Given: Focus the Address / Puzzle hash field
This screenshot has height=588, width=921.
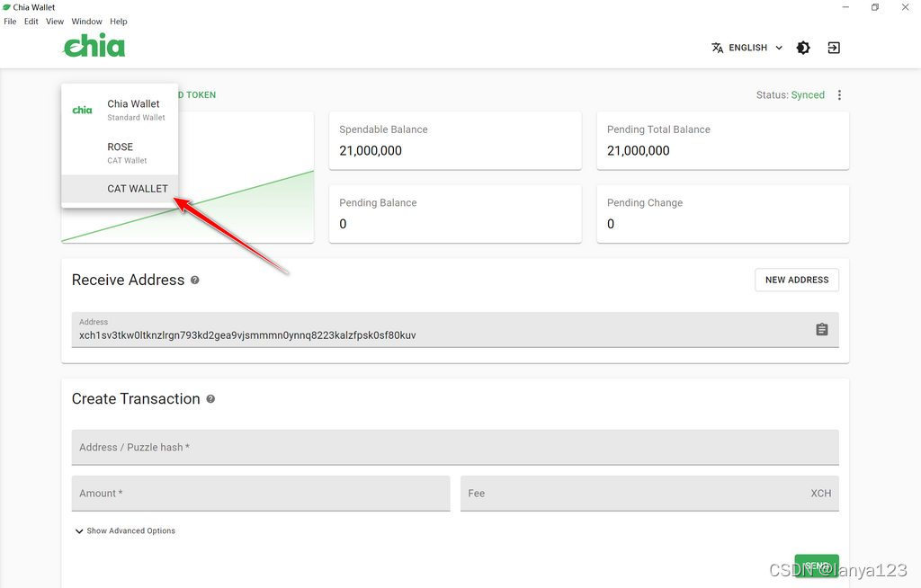Looking at the screenshot, I should (x=454, y=447).
